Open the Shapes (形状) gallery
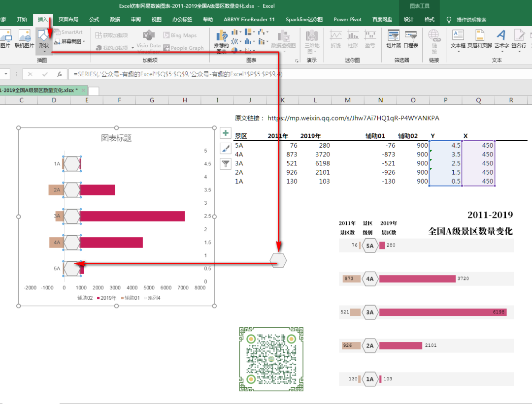Image resolution: width=532 pixels, height=404 pixels. (x=44, y=40)
